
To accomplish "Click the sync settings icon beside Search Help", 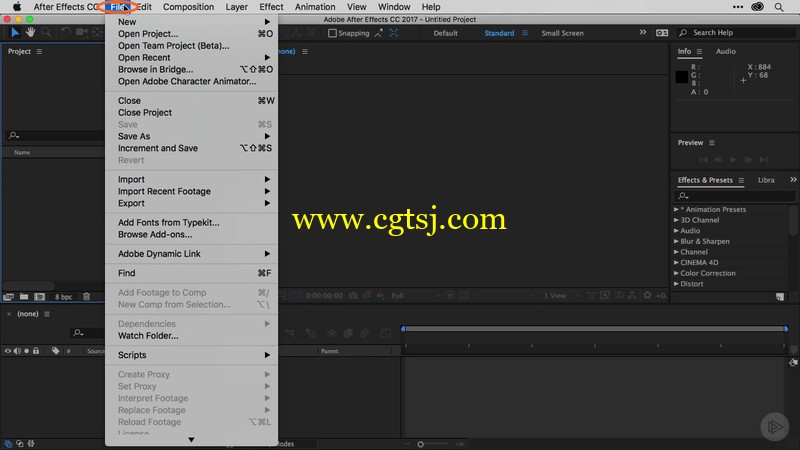I will 662,33.
